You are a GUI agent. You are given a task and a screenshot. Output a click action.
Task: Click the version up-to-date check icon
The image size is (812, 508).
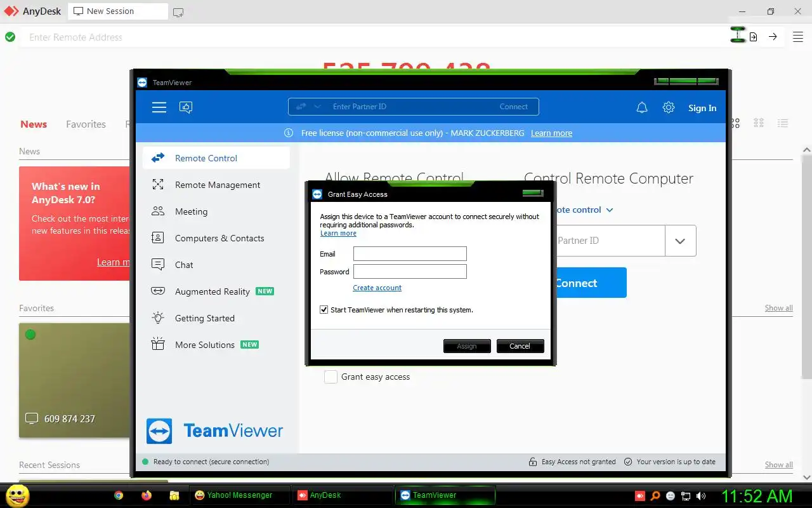click(628, 462)
